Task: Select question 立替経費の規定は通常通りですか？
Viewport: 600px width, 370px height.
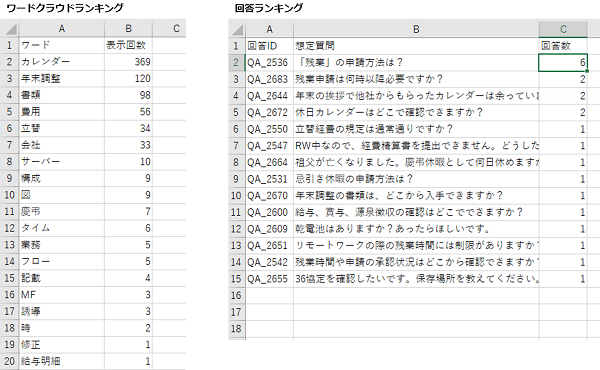Action: (416, 129)
